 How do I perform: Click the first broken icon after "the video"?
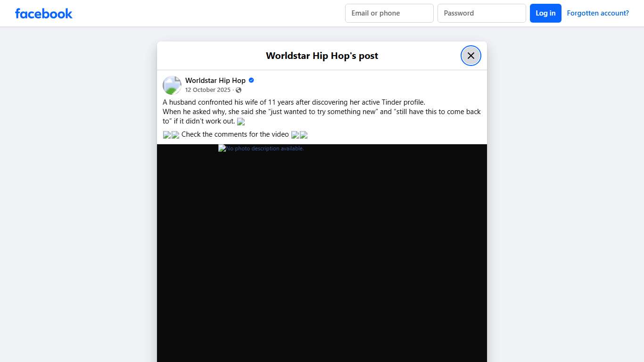[x=295, y=135]
